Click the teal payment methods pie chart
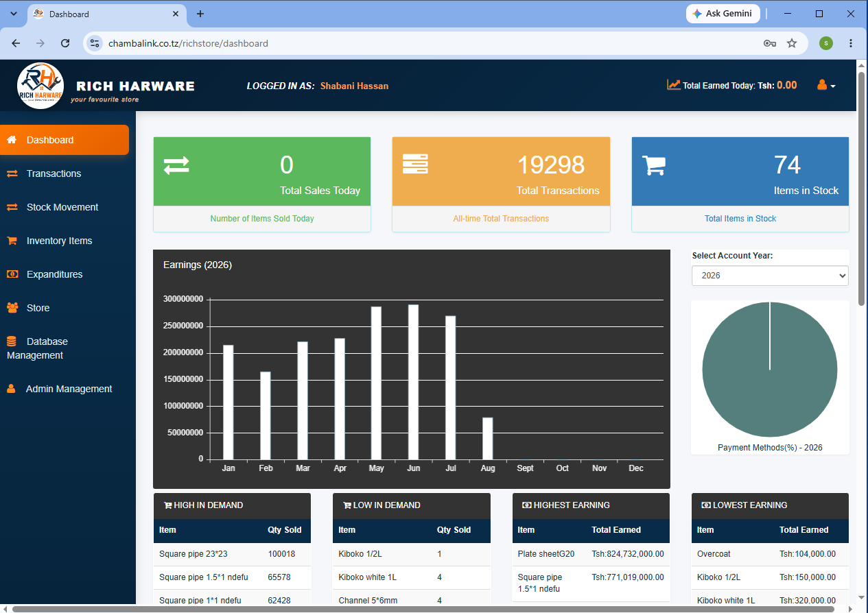Image resolution: width=868 pixels, height=613 pixels. pyautogui.click(x=770, y=370)
